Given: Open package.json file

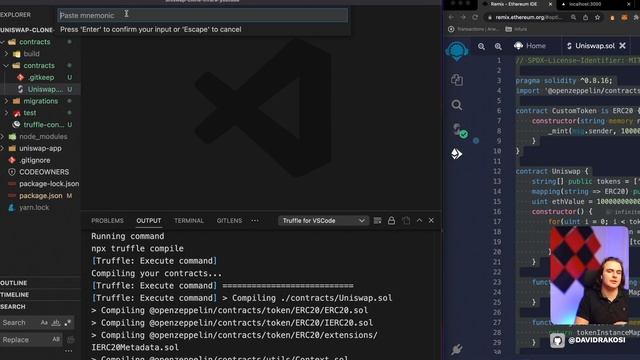Looking at the screenshot, I should coord(40,196).
